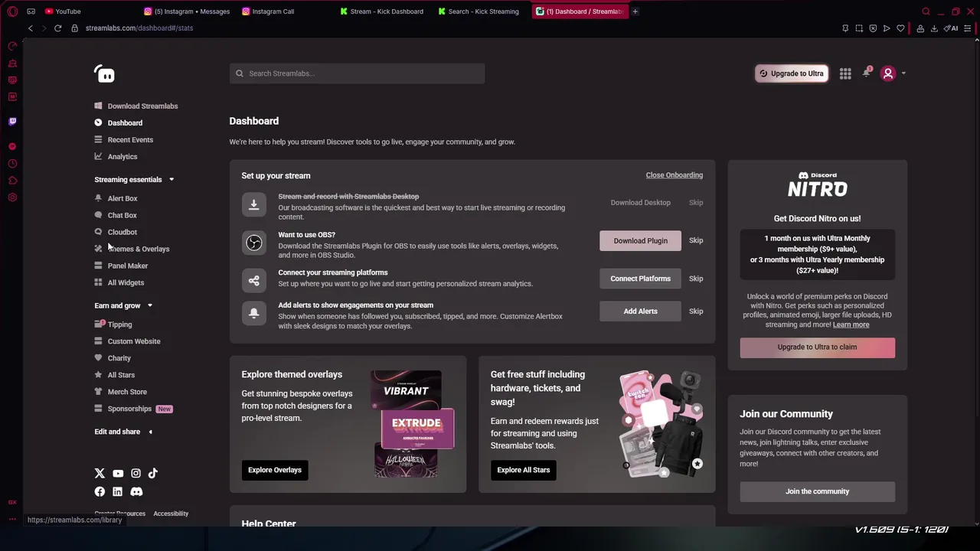The height and width of the screenshot is (551, 980).
Task: Open Streamlabs LinkedIn social icon
Action: pos(117,491)
